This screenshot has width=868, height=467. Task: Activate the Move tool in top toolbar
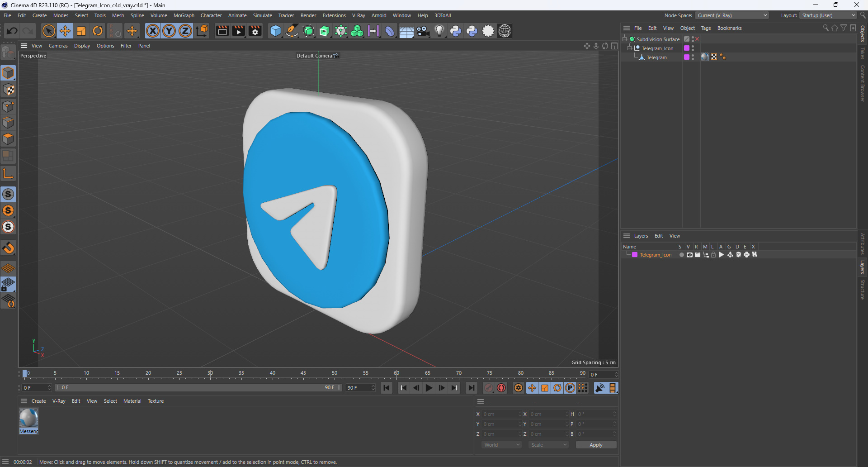point(65,31)
